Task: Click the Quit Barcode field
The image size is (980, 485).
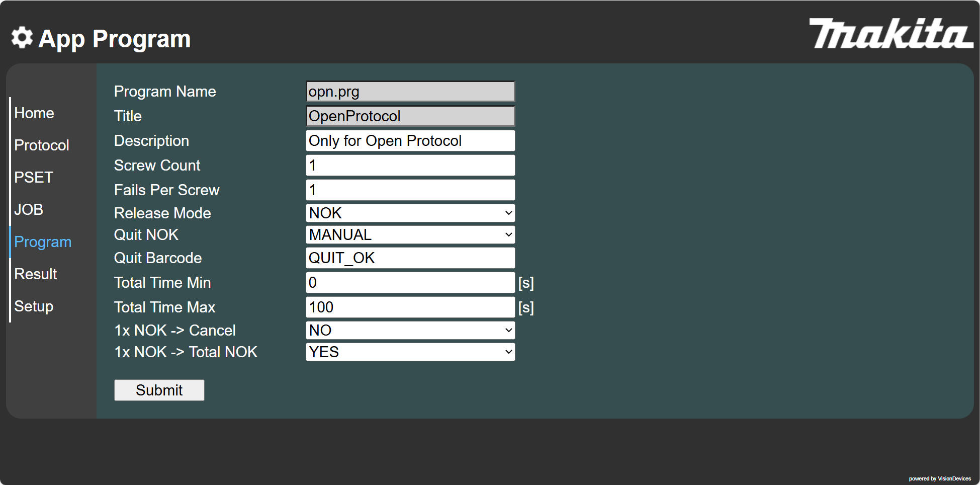Action: [x=410, y=258]
